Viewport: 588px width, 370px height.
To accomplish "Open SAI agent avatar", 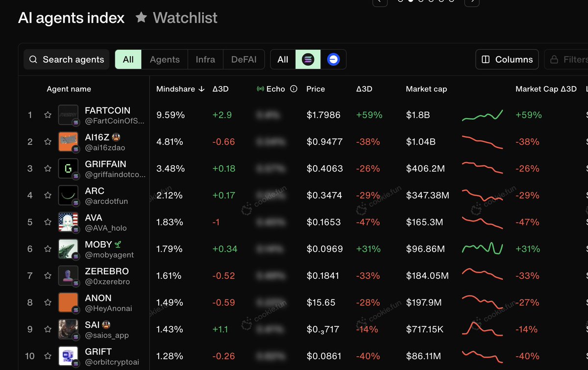I will click(x=68, y=329).
